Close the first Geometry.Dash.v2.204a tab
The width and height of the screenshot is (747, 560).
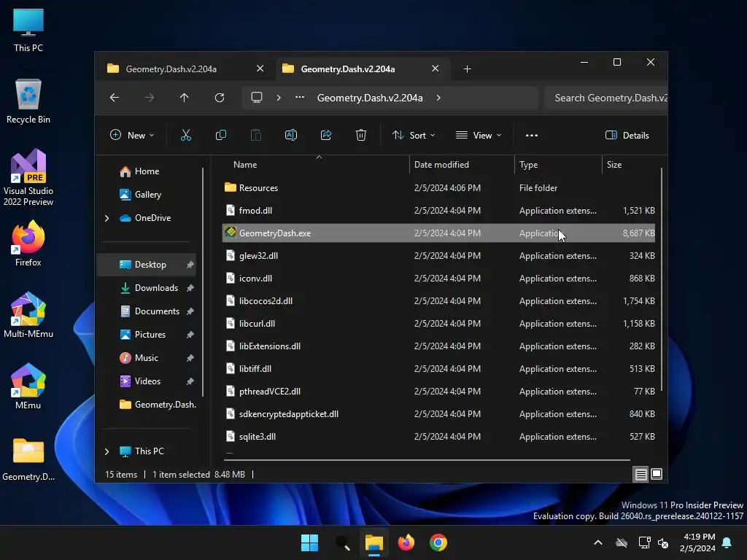coord(260,69)
